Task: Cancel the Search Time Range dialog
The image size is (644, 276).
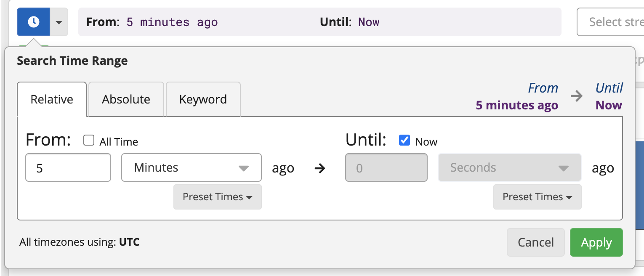Action: pyautogui.click(x=535, y=242)
